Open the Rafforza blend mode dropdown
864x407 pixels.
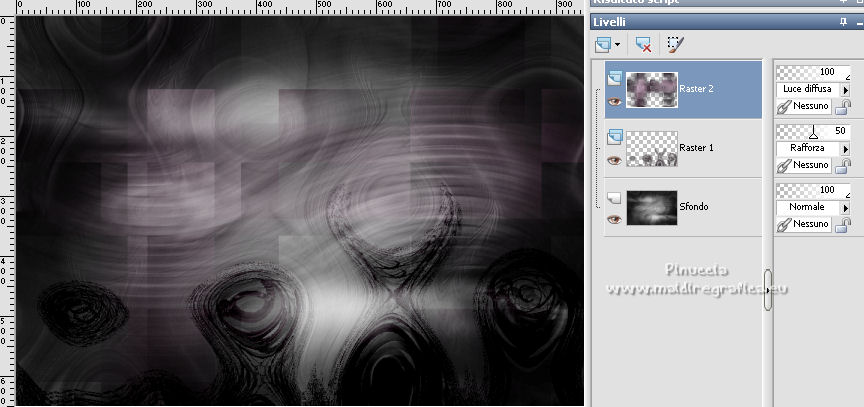pos(808,148)
